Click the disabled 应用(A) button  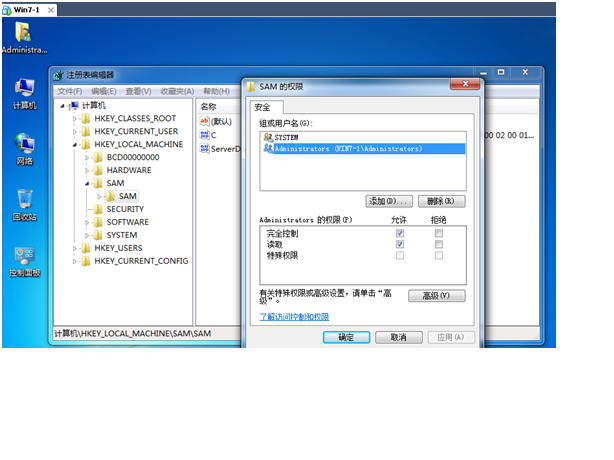451,337
